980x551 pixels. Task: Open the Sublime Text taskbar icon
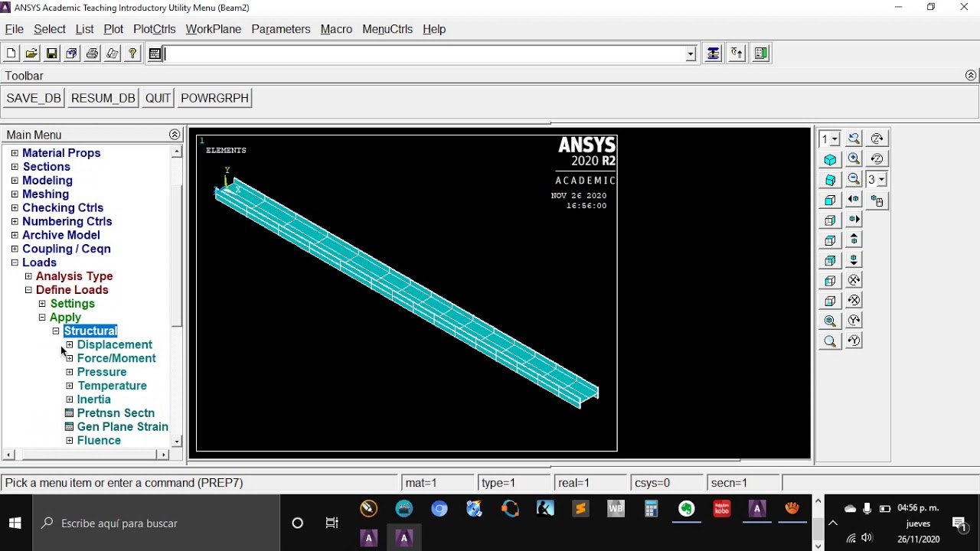coord(581,509)
